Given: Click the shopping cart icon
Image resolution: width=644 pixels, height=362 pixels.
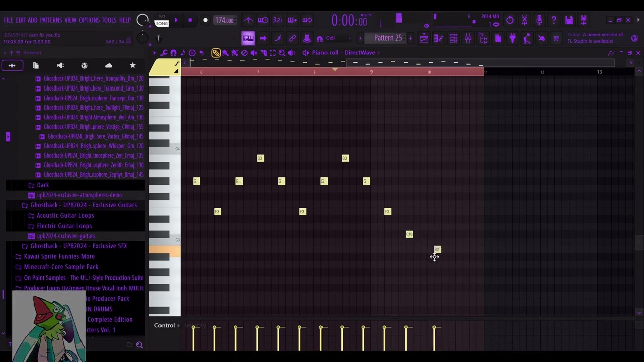Looking at the screenshot, I should click(556, 38).
